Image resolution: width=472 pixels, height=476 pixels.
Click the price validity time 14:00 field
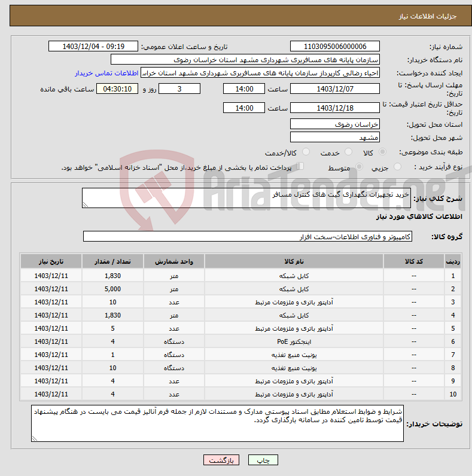tap(244, 108)
